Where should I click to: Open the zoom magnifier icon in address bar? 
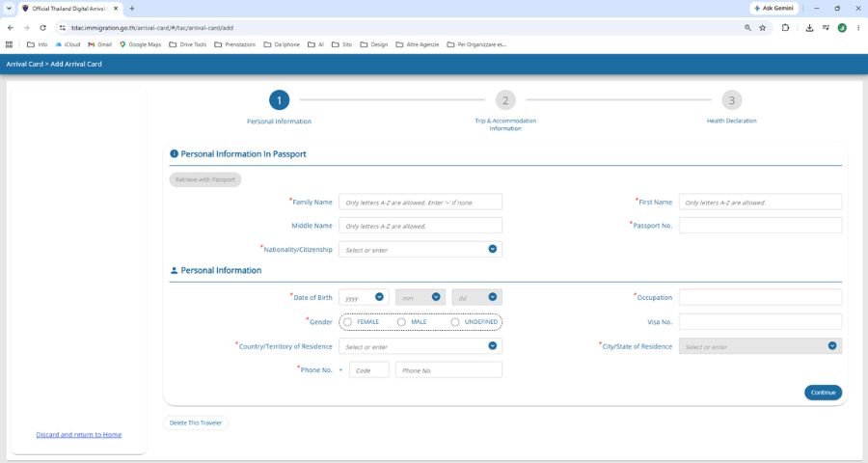747,28
